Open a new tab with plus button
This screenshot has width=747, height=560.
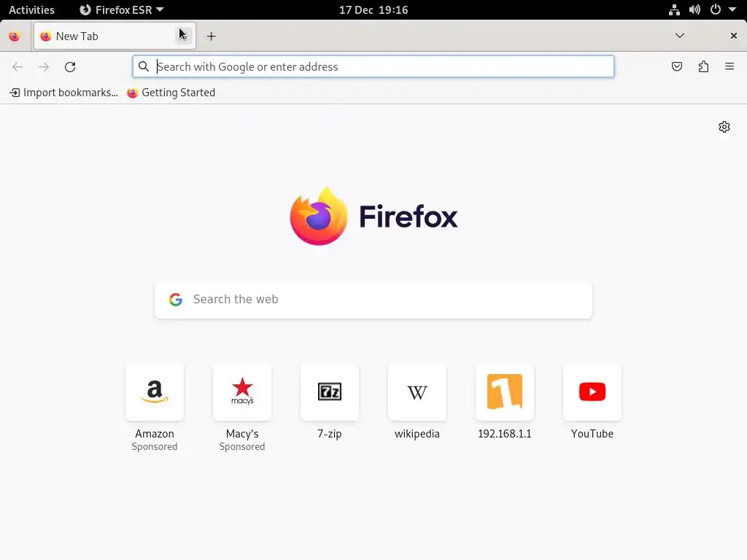[x=211, y=36]
